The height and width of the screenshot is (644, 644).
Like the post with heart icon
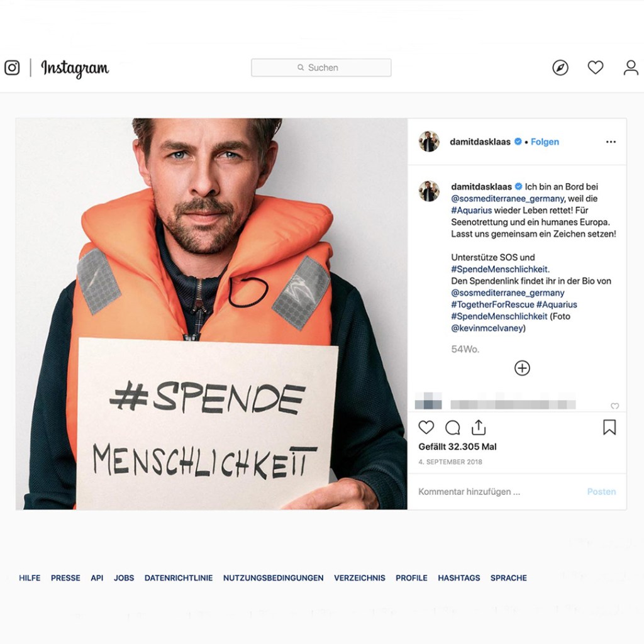(426, 428)
